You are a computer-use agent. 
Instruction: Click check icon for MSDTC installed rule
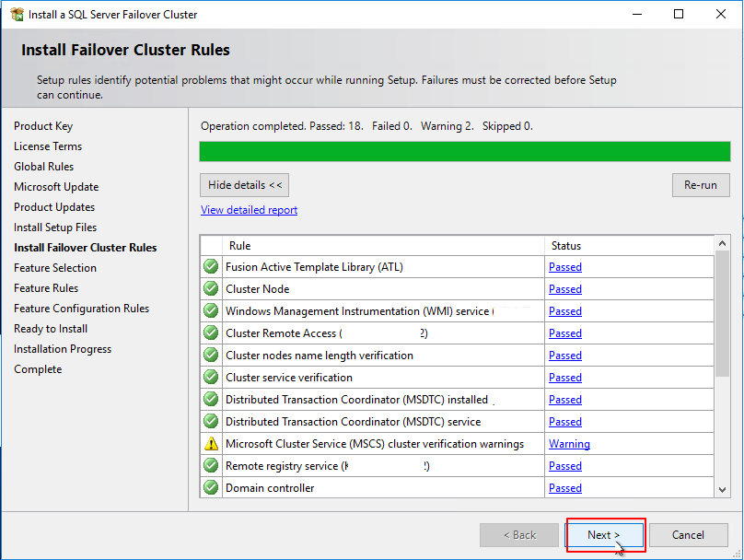coord(211,399)
